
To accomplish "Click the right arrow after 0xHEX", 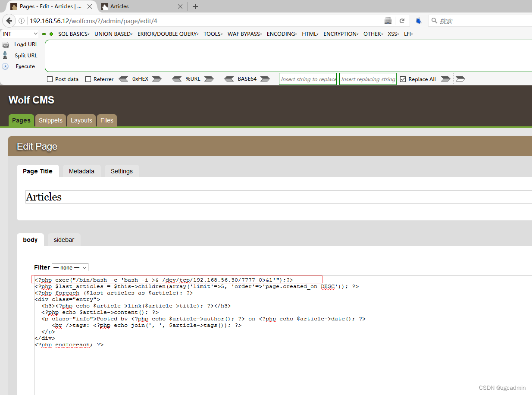I will click(156, 79).
